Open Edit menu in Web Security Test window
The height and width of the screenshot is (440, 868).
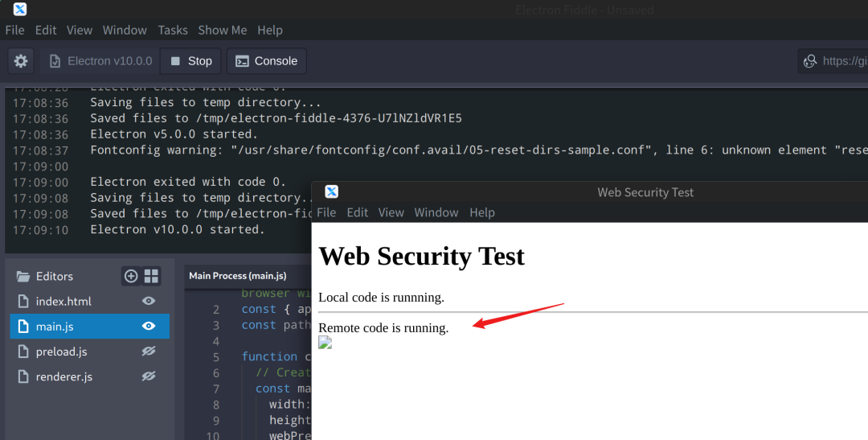point(357,212)
